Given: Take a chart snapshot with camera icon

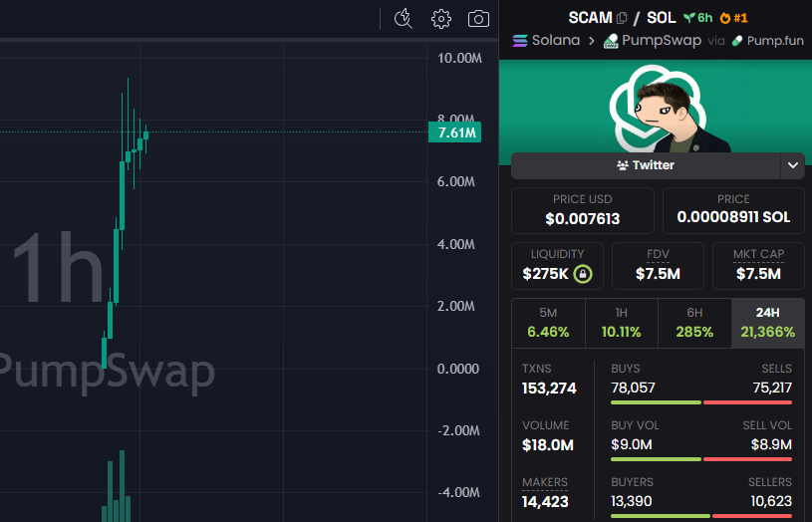Looking at the screenshot, I should tap(478, 19).
